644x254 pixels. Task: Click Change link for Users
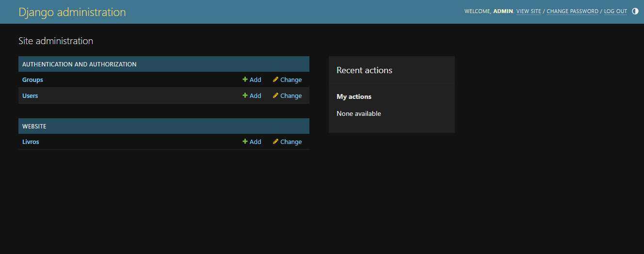pyautogui.click(x=287, y=96)
